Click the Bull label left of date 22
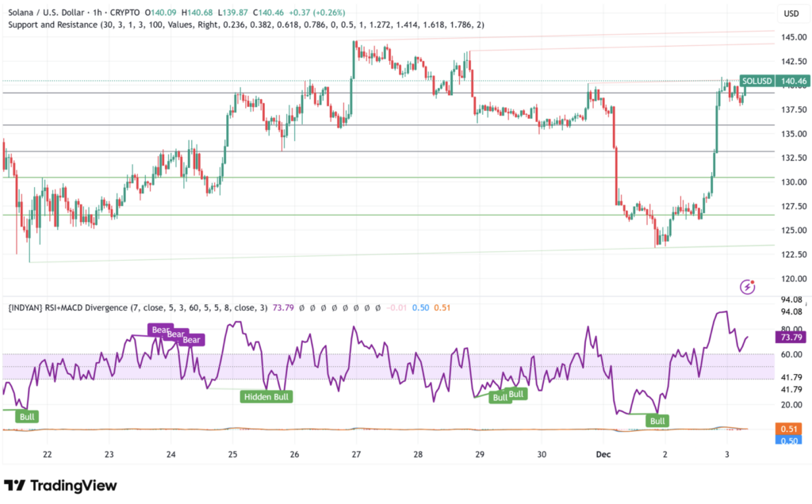Image resolution: width=812 pixels, height=504 pixels. (26, 416)
